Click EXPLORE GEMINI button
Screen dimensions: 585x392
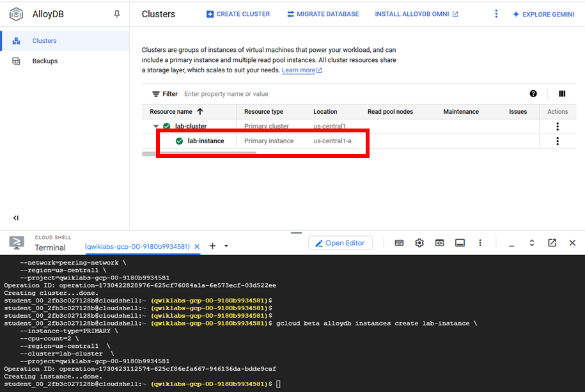click(543, 14)
